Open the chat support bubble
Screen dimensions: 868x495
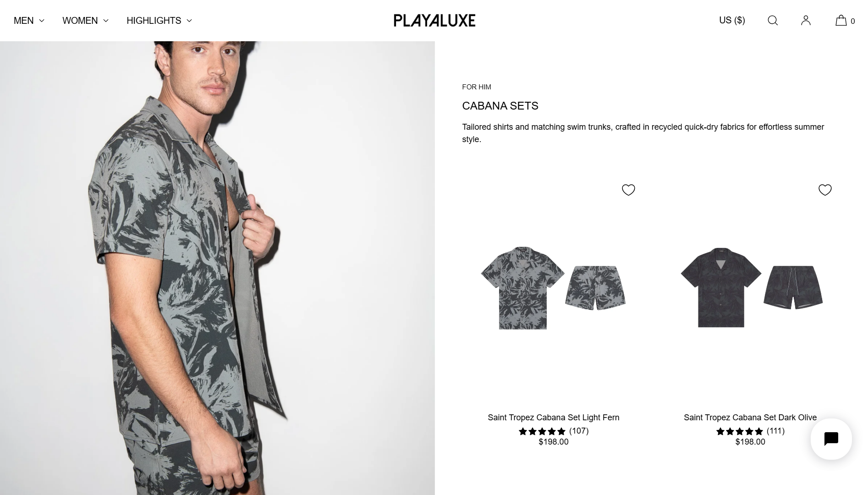pyautogui.click(x=831, y=439)
